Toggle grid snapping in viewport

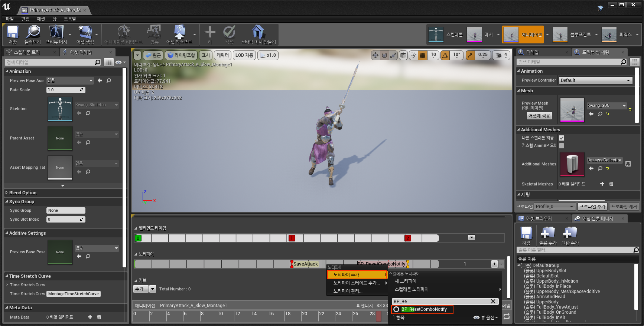click(x=422, y=55)
